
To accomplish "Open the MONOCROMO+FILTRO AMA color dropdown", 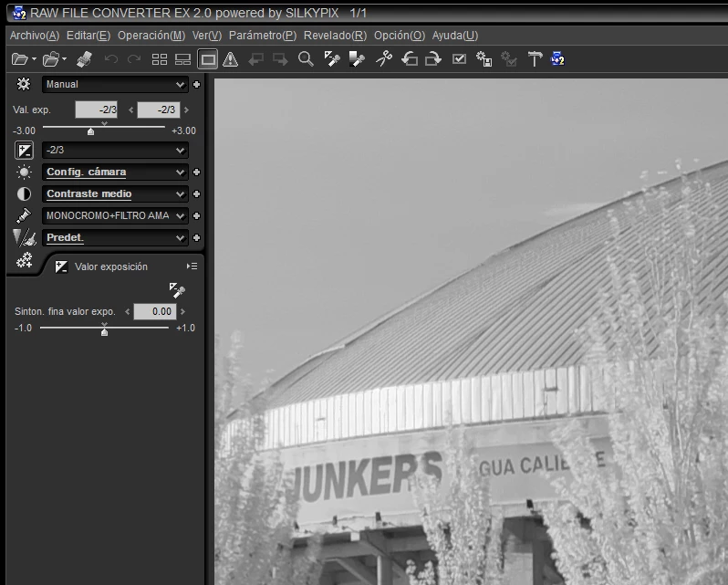I will click(115, 216).
